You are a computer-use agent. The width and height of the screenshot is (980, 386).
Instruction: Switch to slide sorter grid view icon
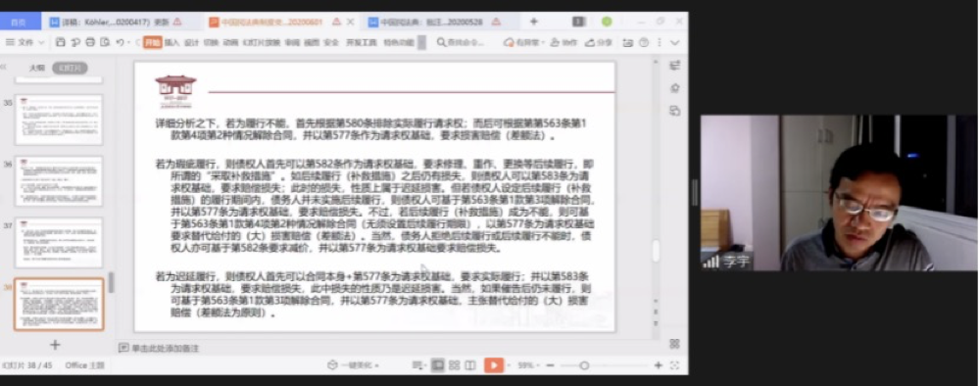point(455,365)
